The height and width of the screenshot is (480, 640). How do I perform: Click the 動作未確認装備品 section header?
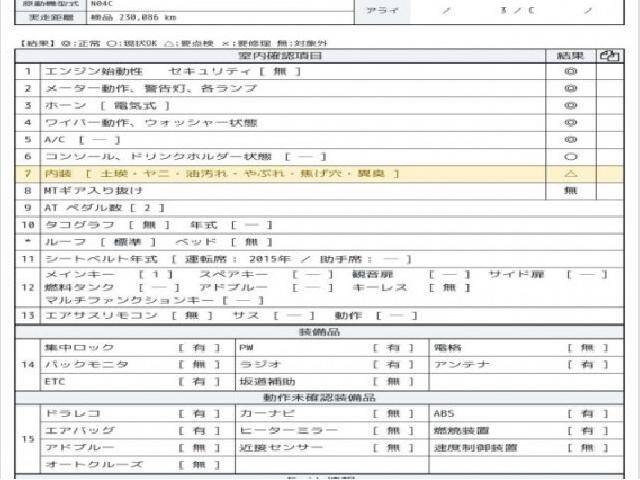pyautogui.click(x=319, y=397)
